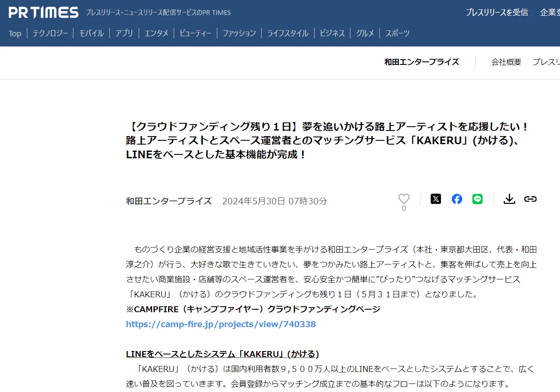Download the press release

pos(509,199)
